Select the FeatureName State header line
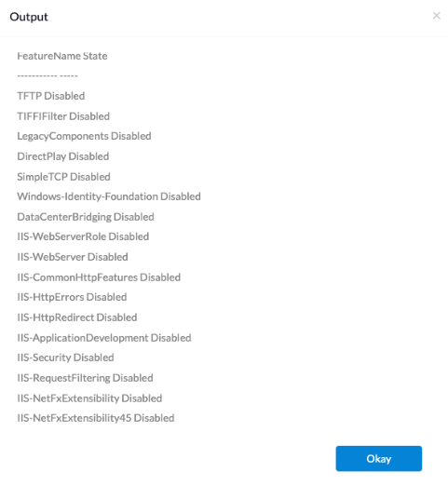The width and height of the screenshot is (448, 499). 62,56
